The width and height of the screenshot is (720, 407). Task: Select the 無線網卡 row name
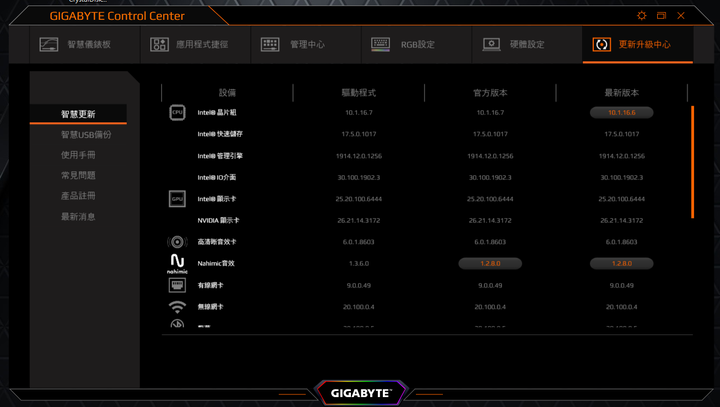[210, 307]
